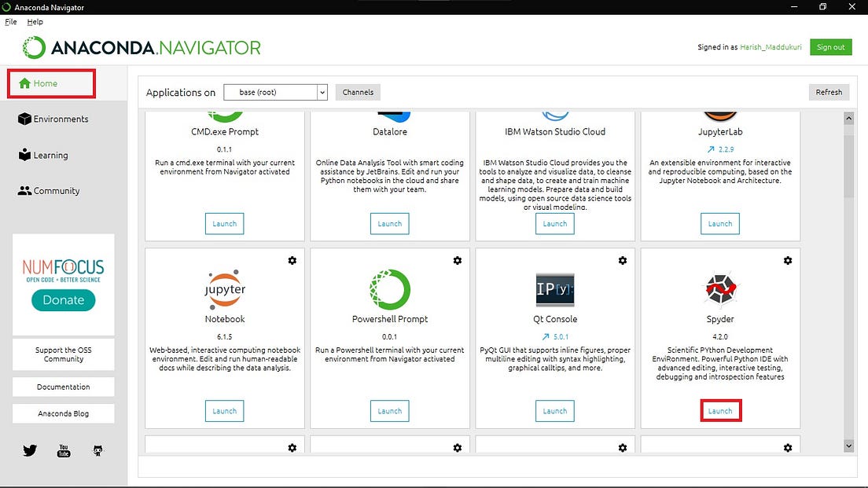Click the vertical scrollbar thumb
The width and height of the screenshot is (868, 488).
pyautogui.click(x=848, y=166)
